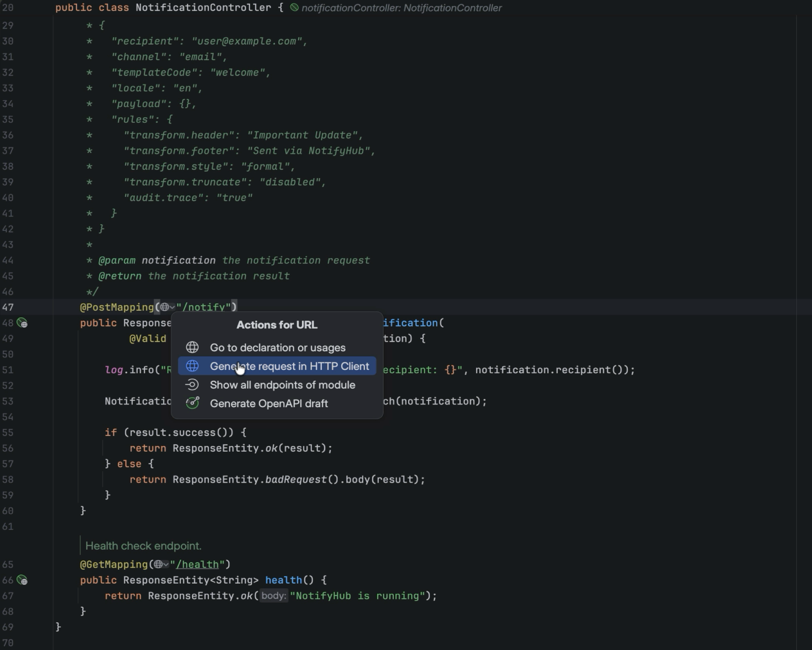Click ResponseEntity.ok(result) return statement

pyautogui.click(x=231, y=448)
